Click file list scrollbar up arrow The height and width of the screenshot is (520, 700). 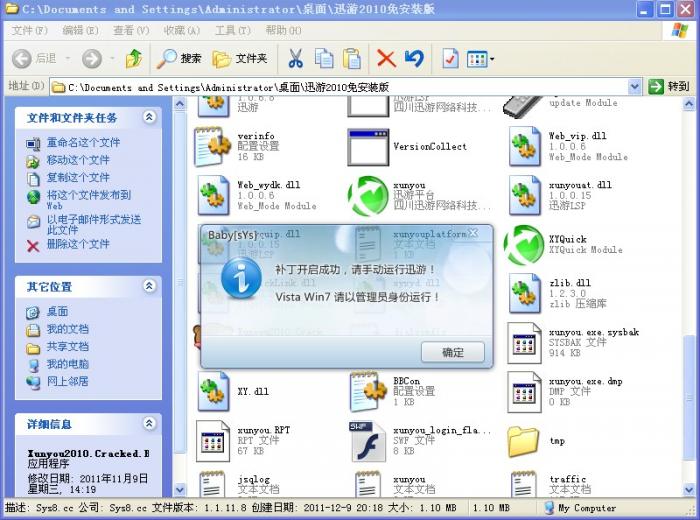coord(689,104)
